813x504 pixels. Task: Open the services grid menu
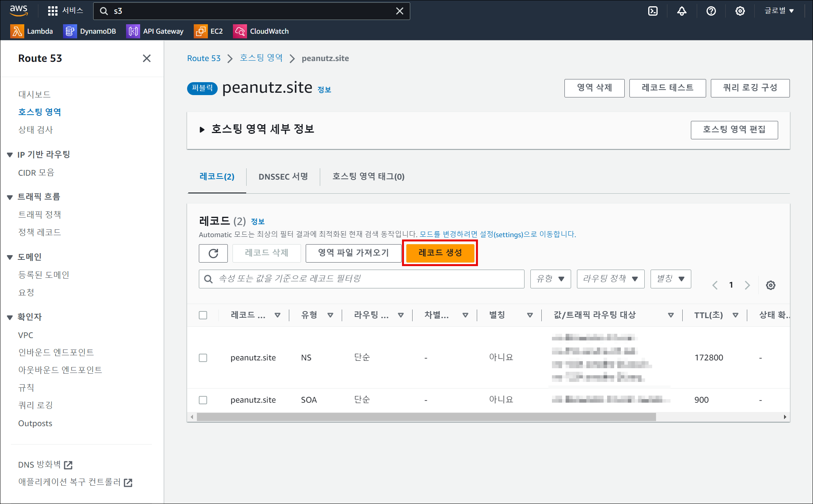pos(53,11)
